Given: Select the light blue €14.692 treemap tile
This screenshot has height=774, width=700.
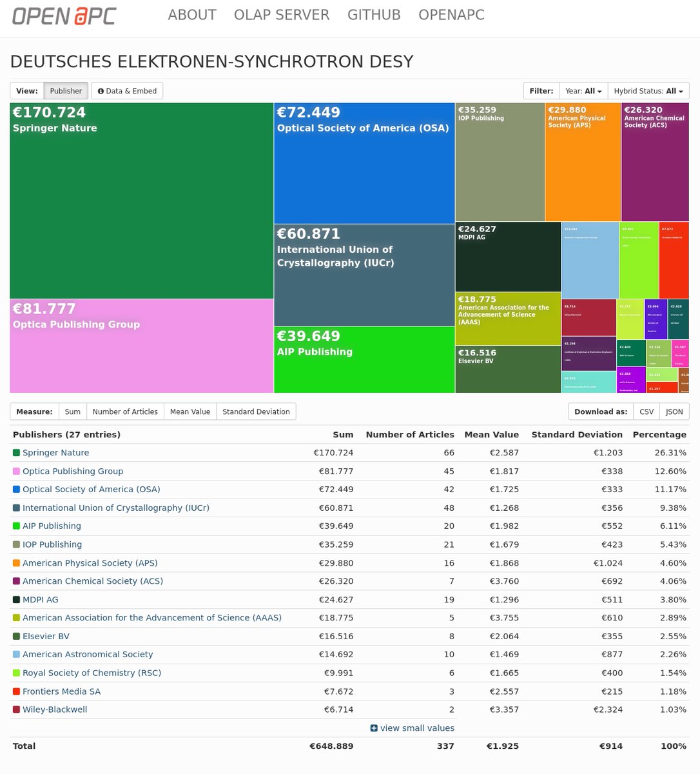Looking at the screenshot, I should 590,260.
